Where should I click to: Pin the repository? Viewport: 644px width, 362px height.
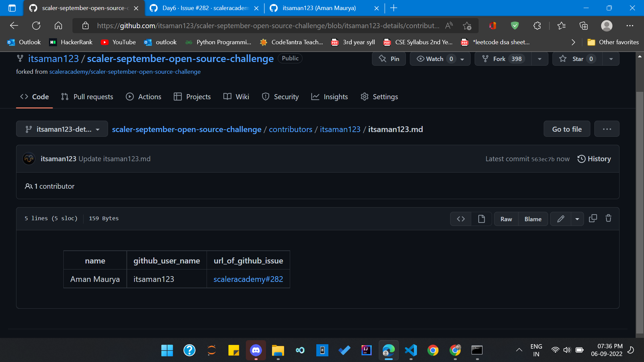pos(389,59)
